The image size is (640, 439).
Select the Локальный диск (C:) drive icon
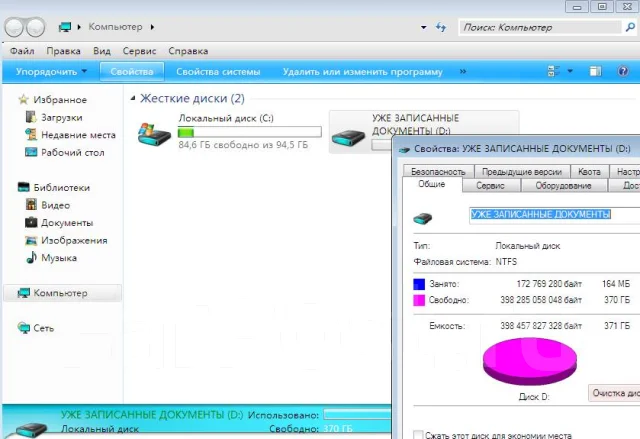tap(154, 134)
